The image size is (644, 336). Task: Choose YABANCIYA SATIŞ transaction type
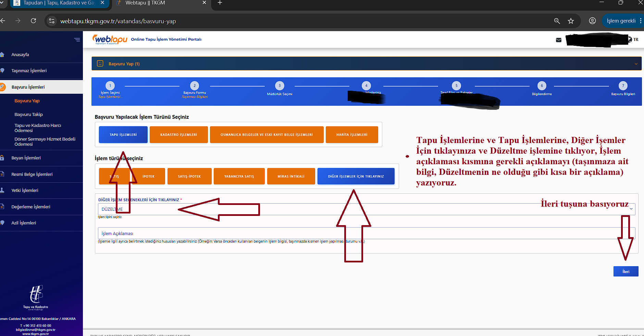pos(239,176)
